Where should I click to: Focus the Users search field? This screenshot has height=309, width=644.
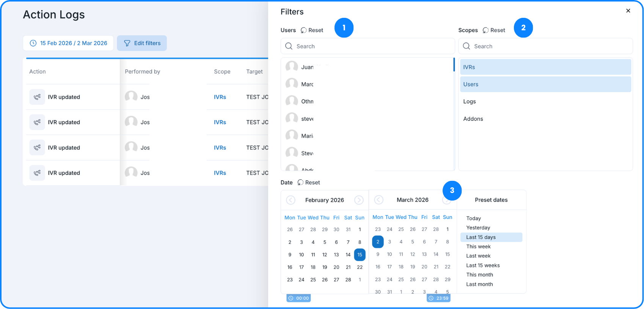coord(367,46)
